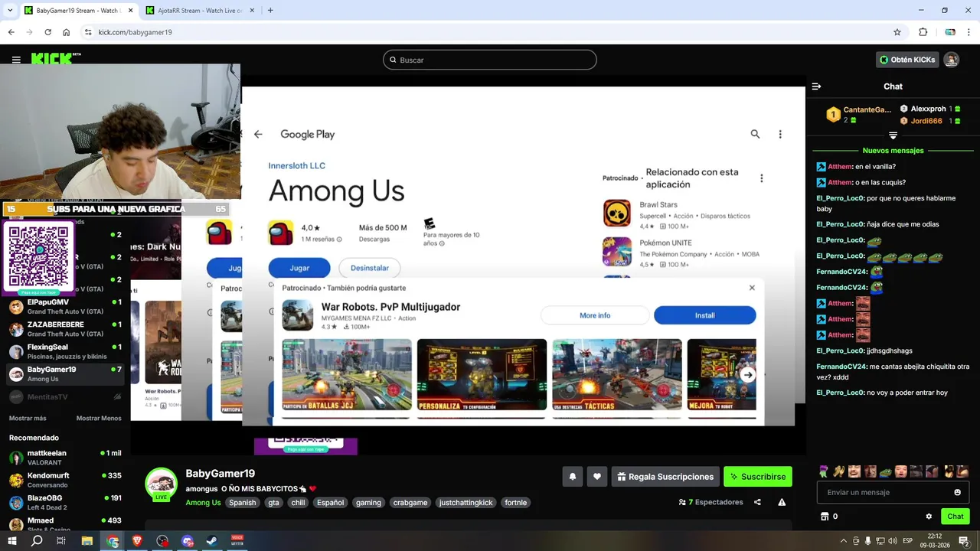This screenshot has height=551, width=980.
Task: Jump to Nuevos mensajes in chat
Action: (893, 151)
